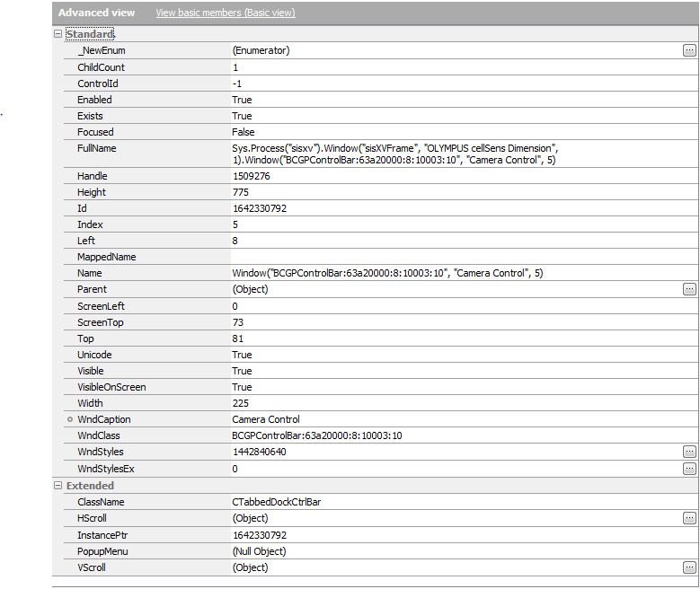Click the marker icon beside WndCaption
This screenshot has height=589, width=700.
[x=70, y=419]
